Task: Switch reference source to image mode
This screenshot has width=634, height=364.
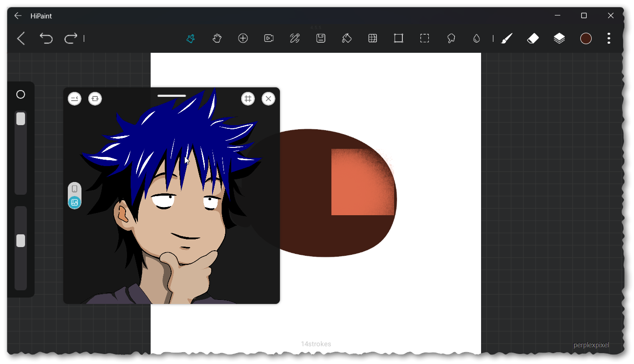Action: pos(75,202)
